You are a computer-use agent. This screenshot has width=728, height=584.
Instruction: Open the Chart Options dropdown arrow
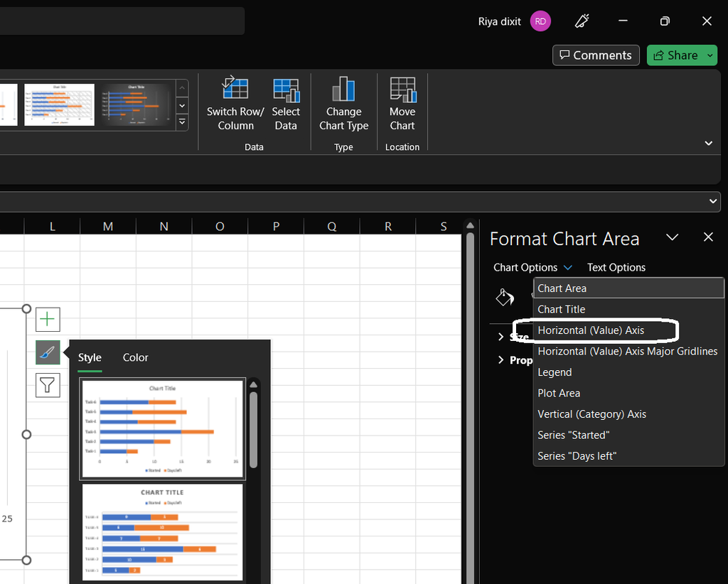point(567,268)
